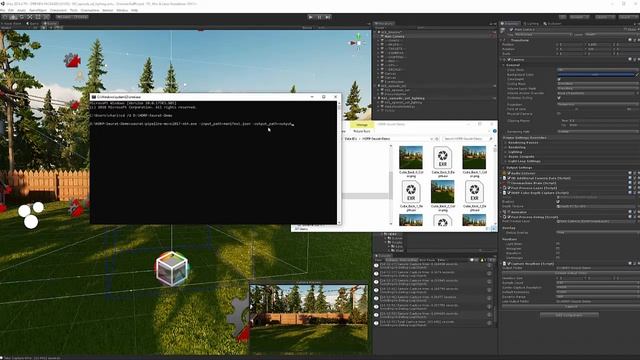Viewport: 640px width, 360px height.
Task: Open the Background Color swatch
Action: 596,75
